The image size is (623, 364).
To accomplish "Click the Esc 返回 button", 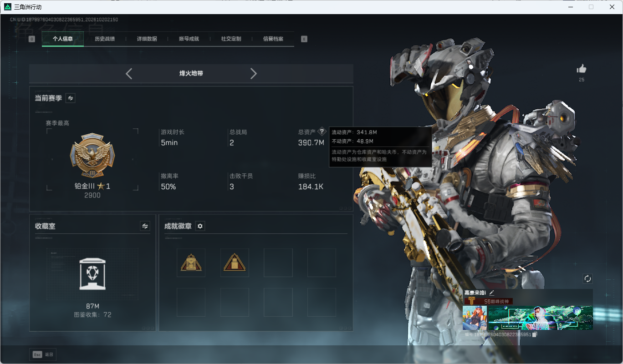I will (x=43, y=354).
